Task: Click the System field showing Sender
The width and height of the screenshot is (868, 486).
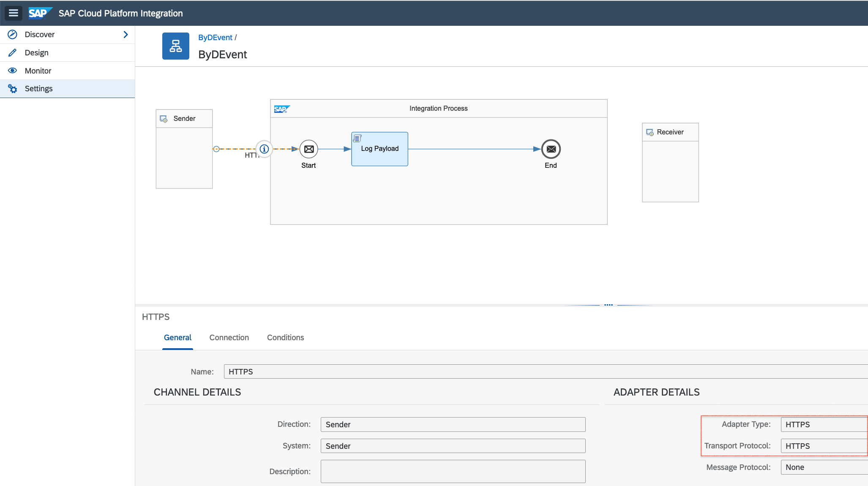Action: click(x=453, y=446)
